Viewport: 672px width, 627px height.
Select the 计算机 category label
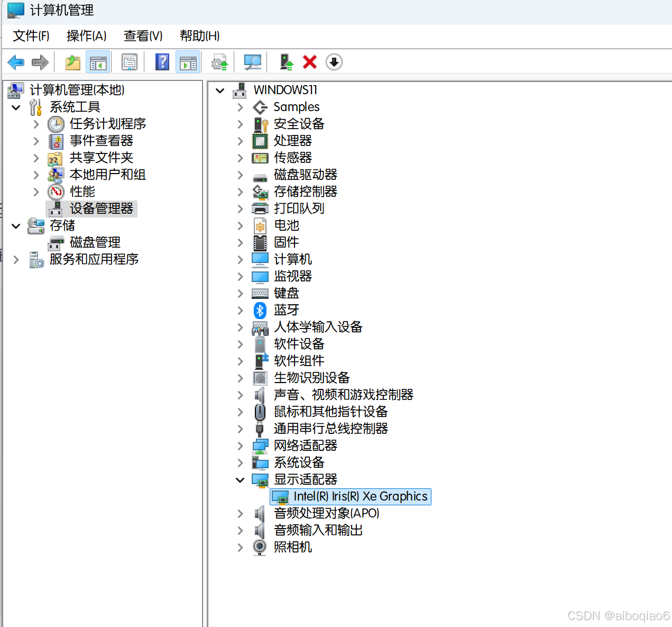point(293,259)
